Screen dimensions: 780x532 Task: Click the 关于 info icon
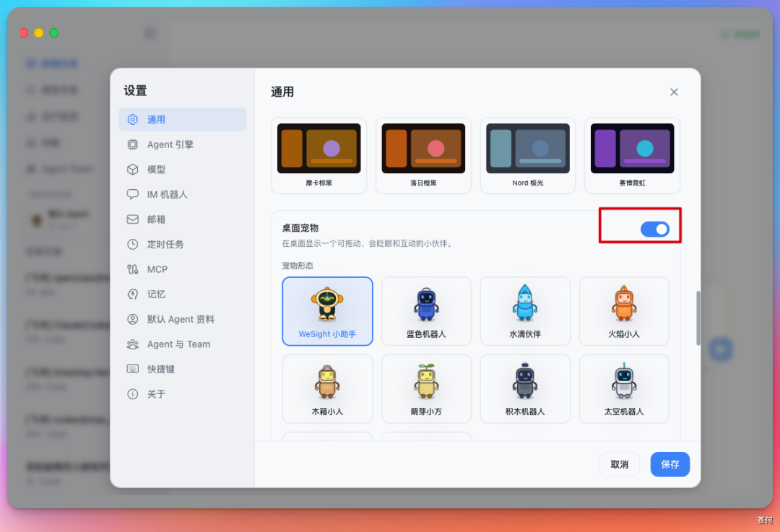point(132,394)
